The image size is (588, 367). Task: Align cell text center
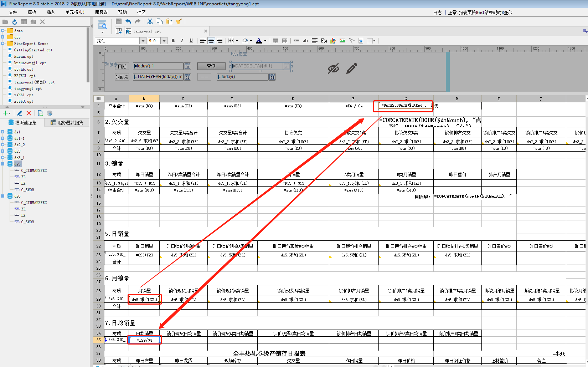[x=211, y=41]
